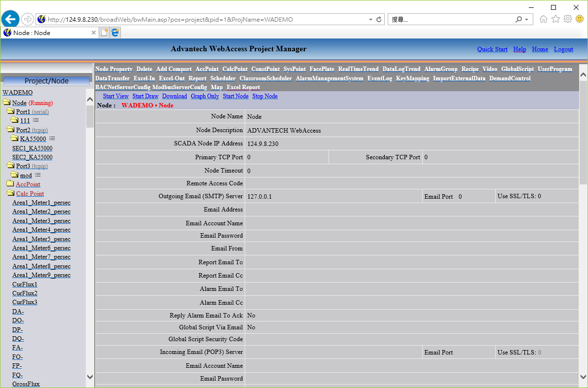Click the Start Node link
Viewport: 588px width, 388px height.
coord(235,96)
